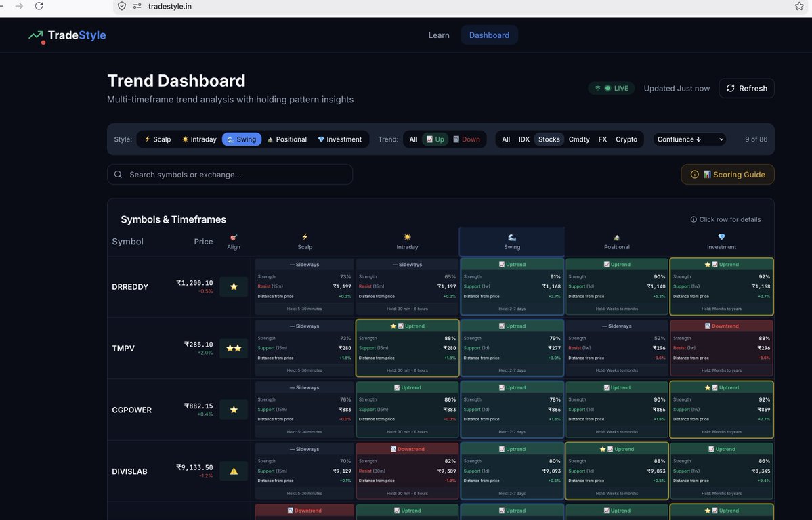
Task: Filter by IDX asset class
Action: (524, 139)
